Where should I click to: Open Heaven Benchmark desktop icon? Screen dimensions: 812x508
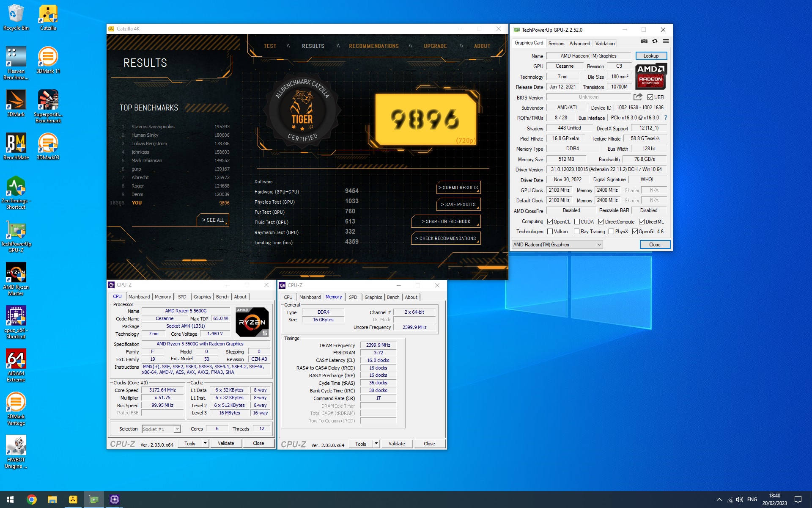click(x=16, y=63)
